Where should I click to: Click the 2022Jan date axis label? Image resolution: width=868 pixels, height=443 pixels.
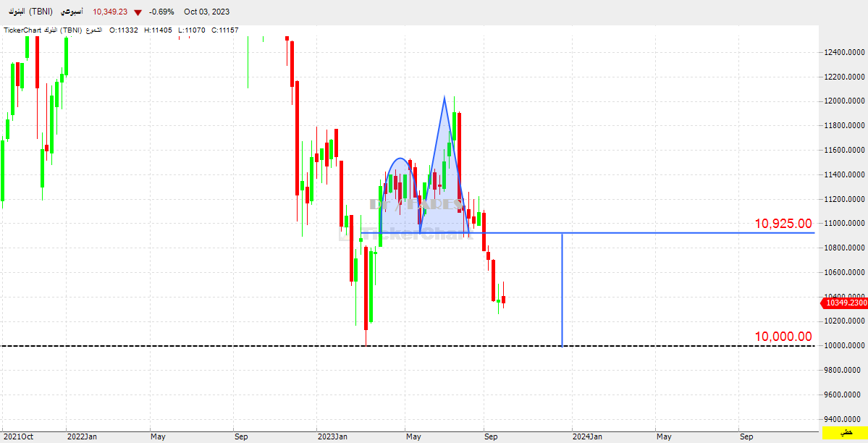pos(82,437)
